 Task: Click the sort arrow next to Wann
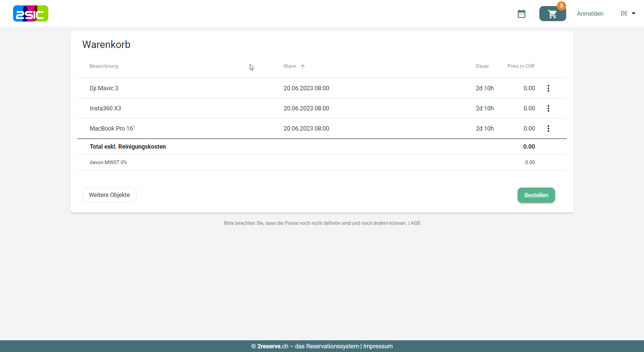click(303, 66)
